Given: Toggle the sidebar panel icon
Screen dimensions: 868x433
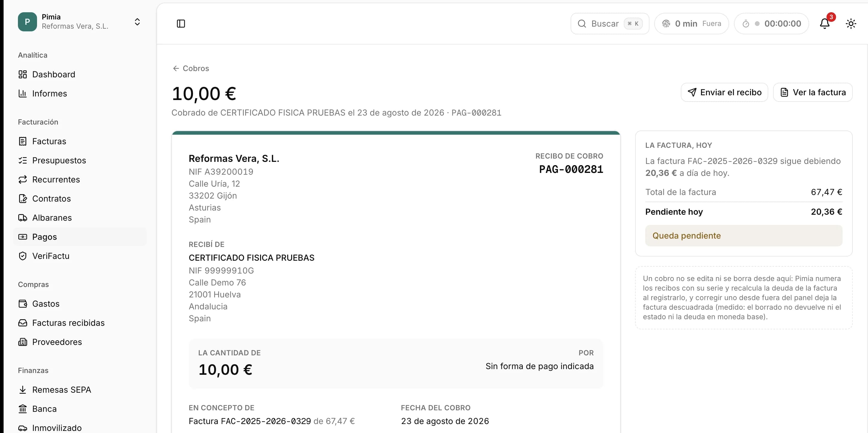Looking at the screenshot, I should tap(181, 24).
